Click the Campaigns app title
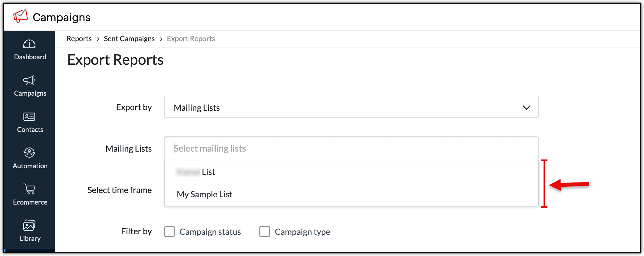The image size is (644, 256). 61,17
